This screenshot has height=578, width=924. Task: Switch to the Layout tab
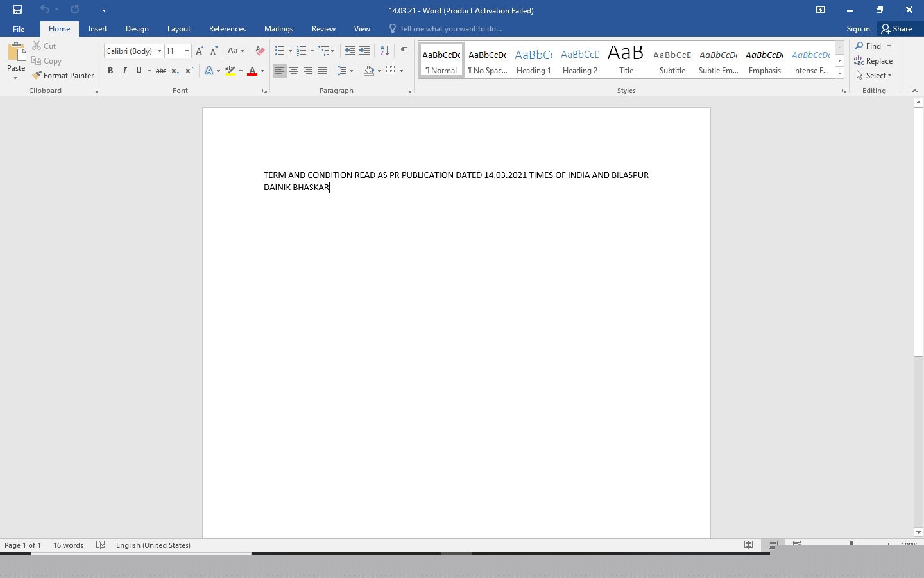pos(178,29)
